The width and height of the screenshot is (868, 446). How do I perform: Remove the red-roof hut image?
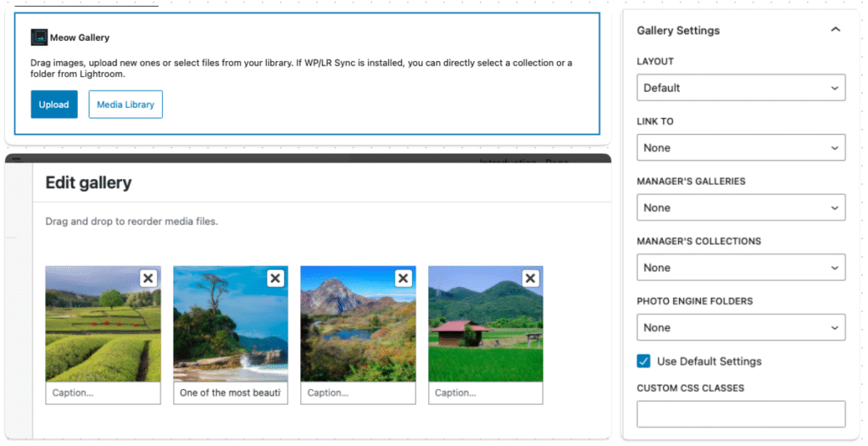(531, 278)
